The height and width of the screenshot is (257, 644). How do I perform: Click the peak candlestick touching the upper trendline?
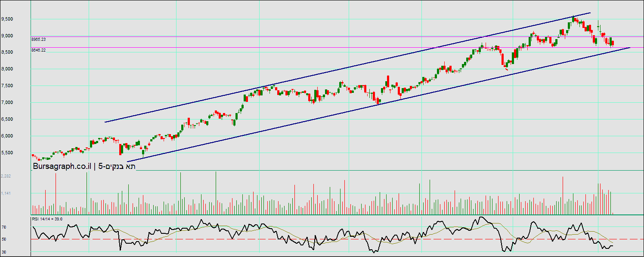pos(573,18)
